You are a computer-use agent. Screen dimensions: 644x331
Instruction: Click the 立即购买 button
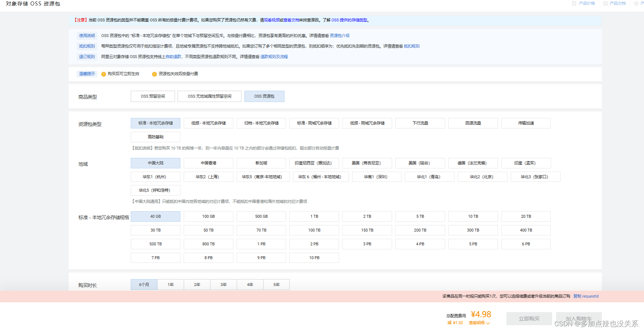(529, 319)
